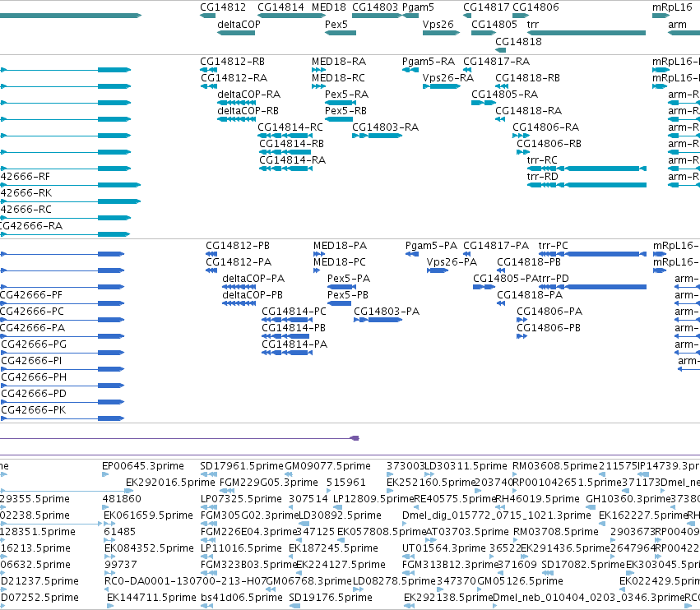The image size is (700, 610).
Task: Click the FGM229G05.3prime EST label
Action: tap(269, 483)
